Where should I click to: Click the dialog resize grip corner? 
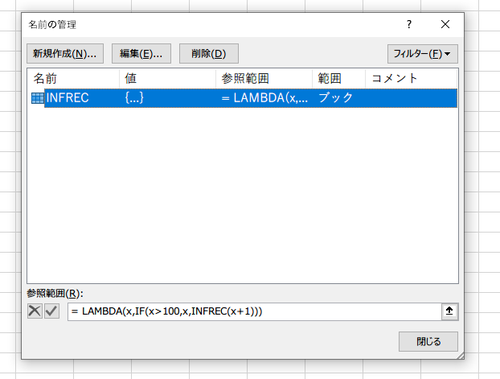(461, 356)
